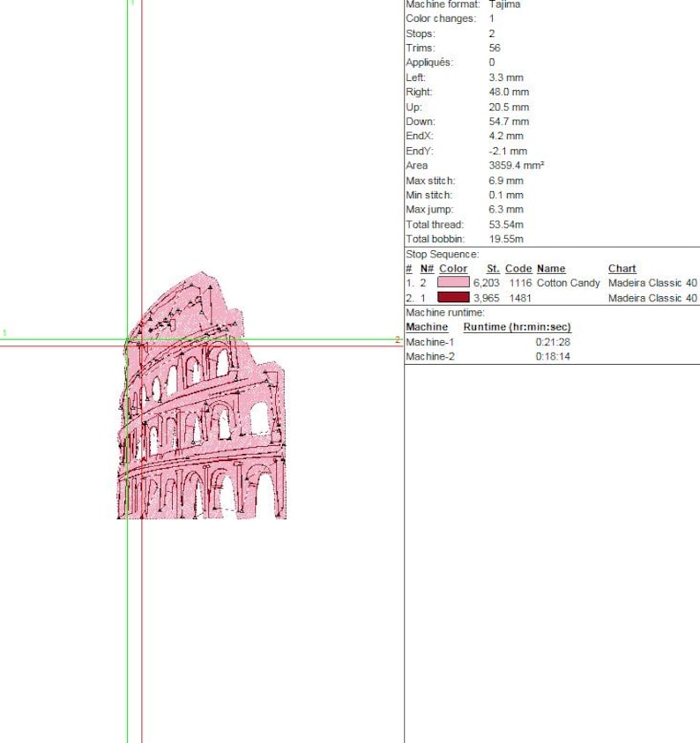
Task: Click the 'Color changes:' label
Action: tap(441, 19)
